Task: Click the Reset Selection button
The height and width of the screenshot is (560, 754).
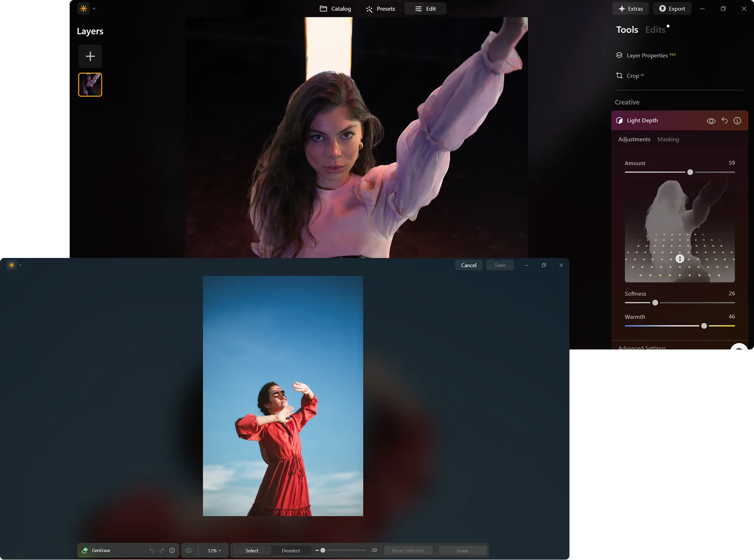Action: click(x=408, y=550)
